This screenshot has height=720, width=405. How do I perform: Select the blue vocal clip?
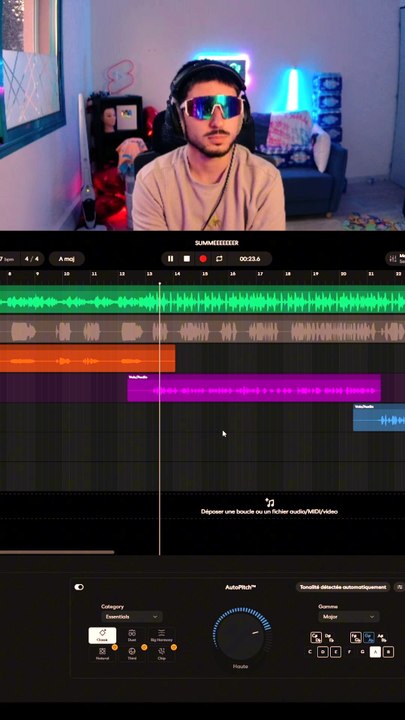coord(379,417)
